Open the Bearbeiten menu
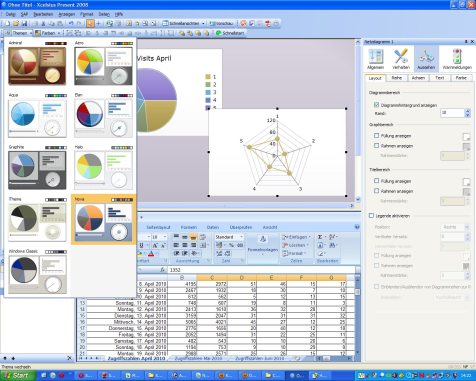The image size is (476, 381). (x=43, y=14)
